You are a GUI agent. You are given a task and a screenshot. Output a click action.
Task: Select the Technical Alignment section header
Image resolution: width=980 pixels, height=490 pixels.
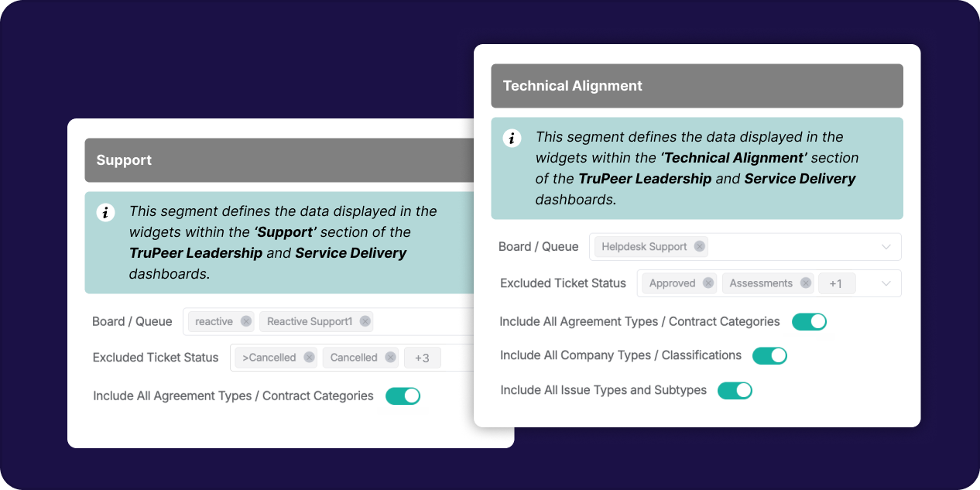click(x=697, y=86)
